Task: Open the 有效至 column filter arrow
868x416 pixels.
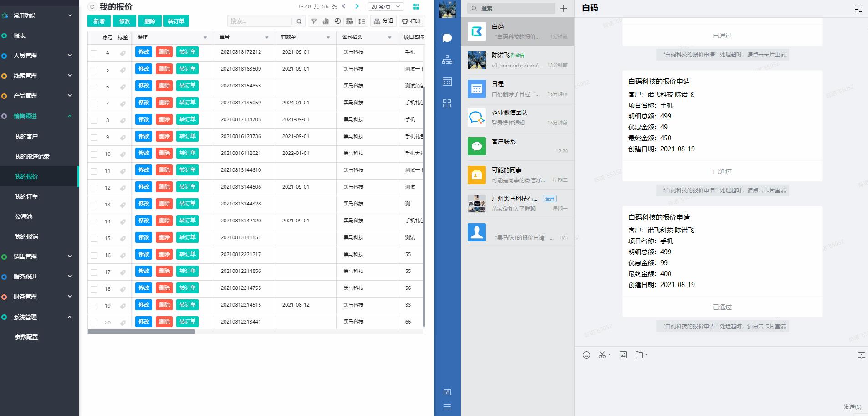Action: click(328, 37)
